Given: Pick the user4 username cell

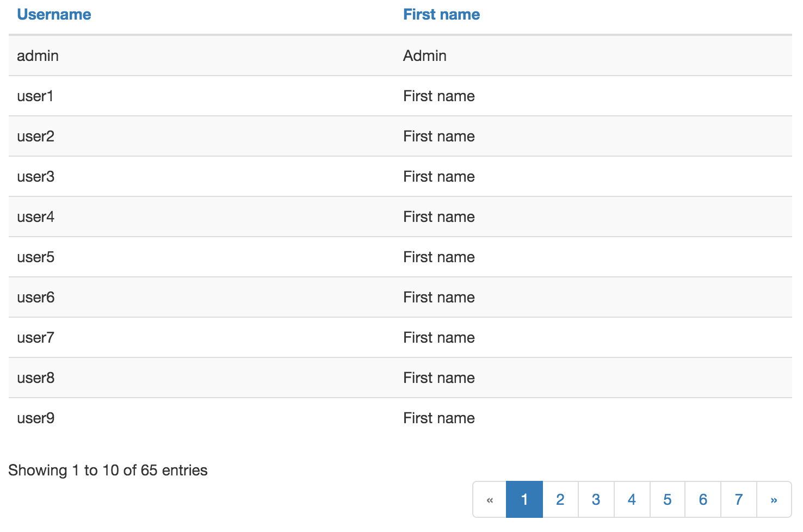Looking at the screenshot, I should click(36, 217).
